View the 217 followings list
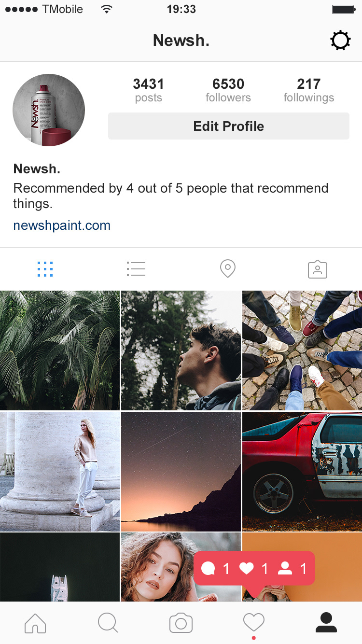Image resolution: width=362 pixels, height=644 pixels. point(309,90)
